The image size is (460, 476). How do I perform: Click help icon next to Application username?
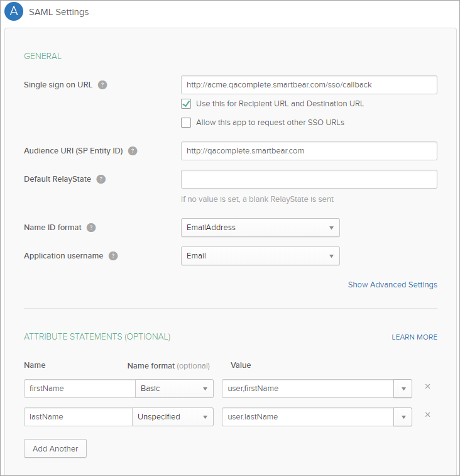coord(113,256)
